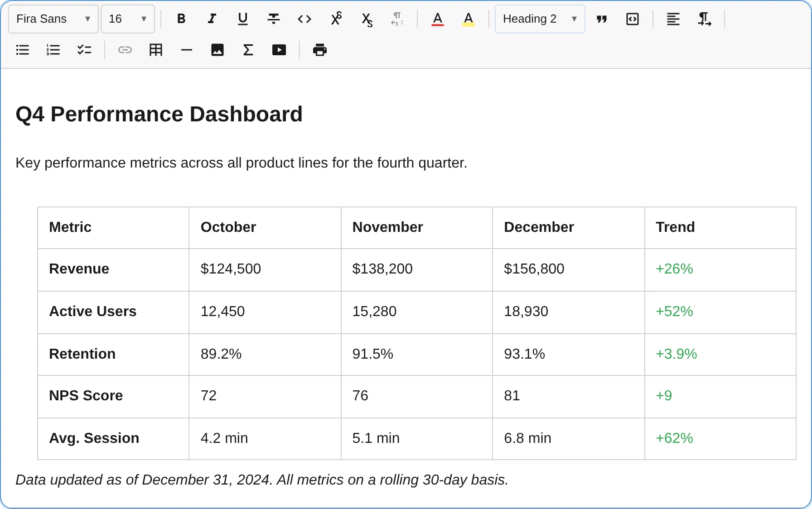Click the Revenue December cell $156,800
The height and width of the screenshot is (509, 812).
(568, 269)
